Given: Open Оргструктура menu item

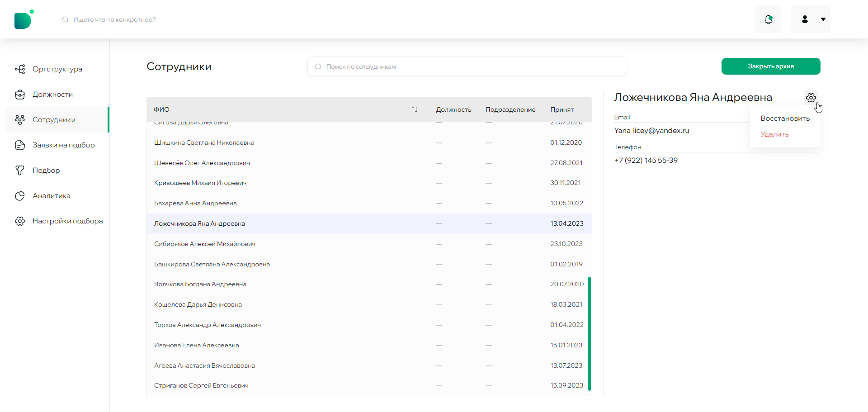Looking at the screenshot, I should pyautogui.click(x=57, y=69).
